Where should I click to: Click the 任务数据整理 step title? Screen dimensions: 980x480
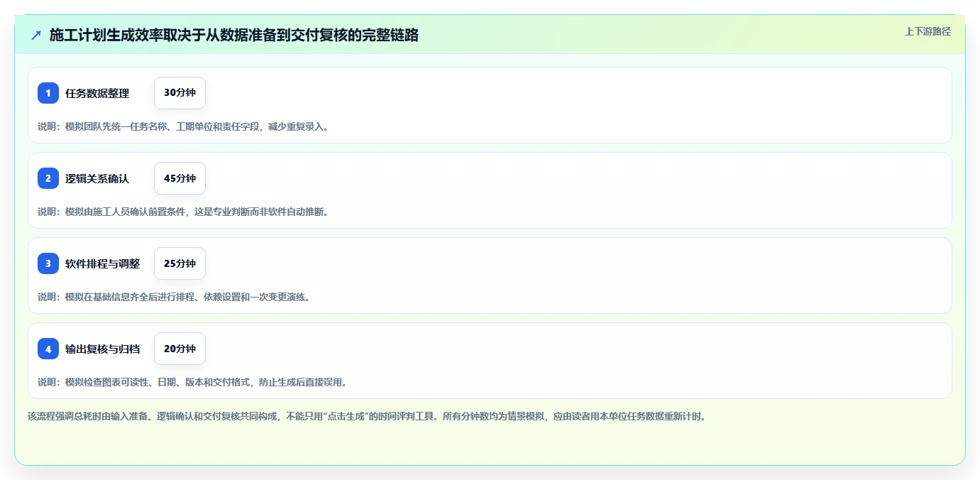[x=97, y=93]
